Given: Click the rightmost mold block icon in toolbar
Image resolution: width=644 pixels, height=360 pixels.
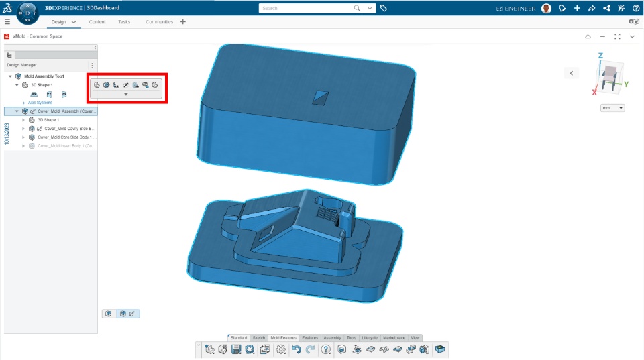Looking at the screenshot, I should click(440, 349).
